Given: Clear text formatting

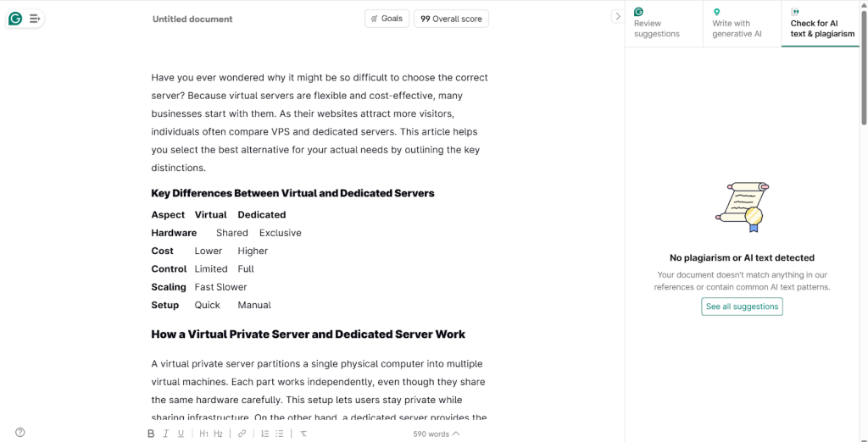Looking at the screenshot, I should [303, 434].
